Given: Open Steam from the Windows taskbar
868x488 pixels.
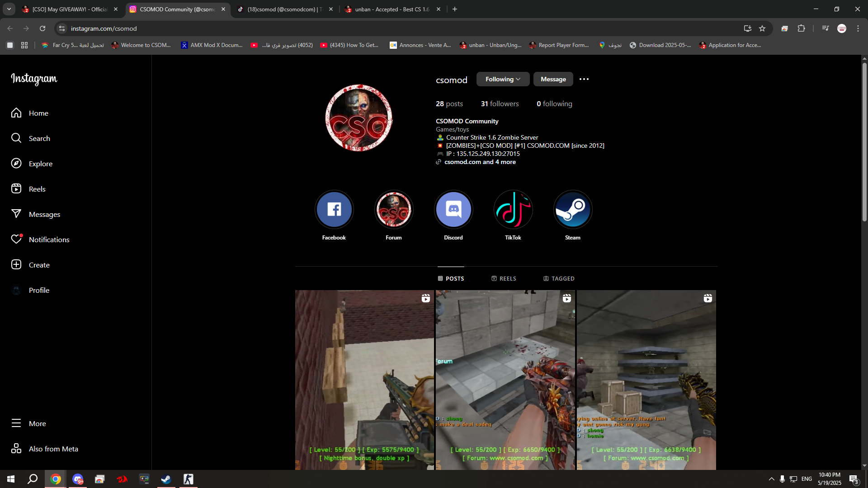Looking at the screenshot, I should [166, 479].
